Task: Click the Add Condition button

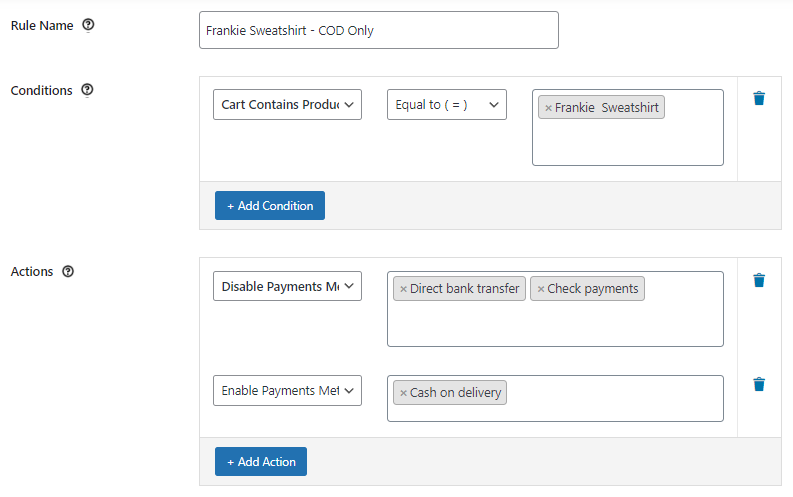Action: pyautogui.click(x=270, y=206)
